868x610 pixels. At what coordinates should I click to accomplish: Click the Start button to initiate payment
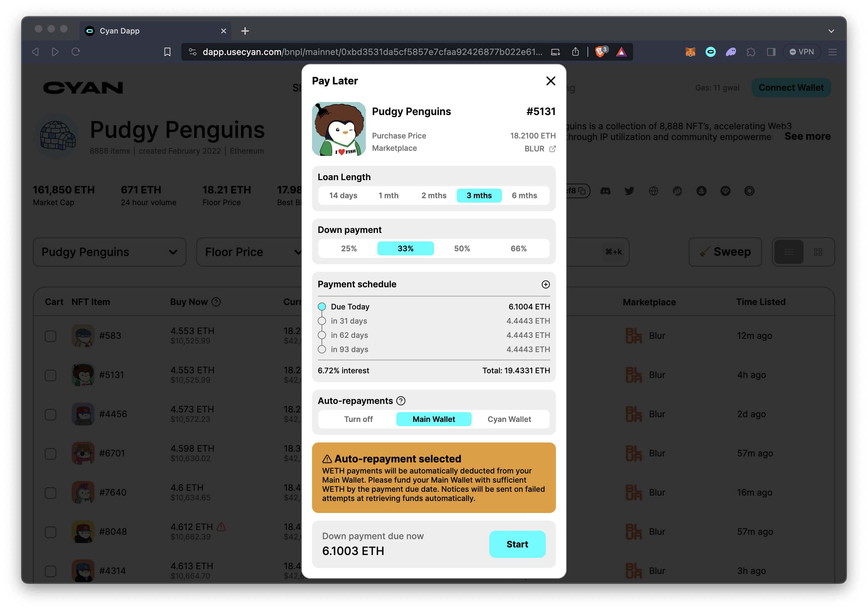click(518, 543)
